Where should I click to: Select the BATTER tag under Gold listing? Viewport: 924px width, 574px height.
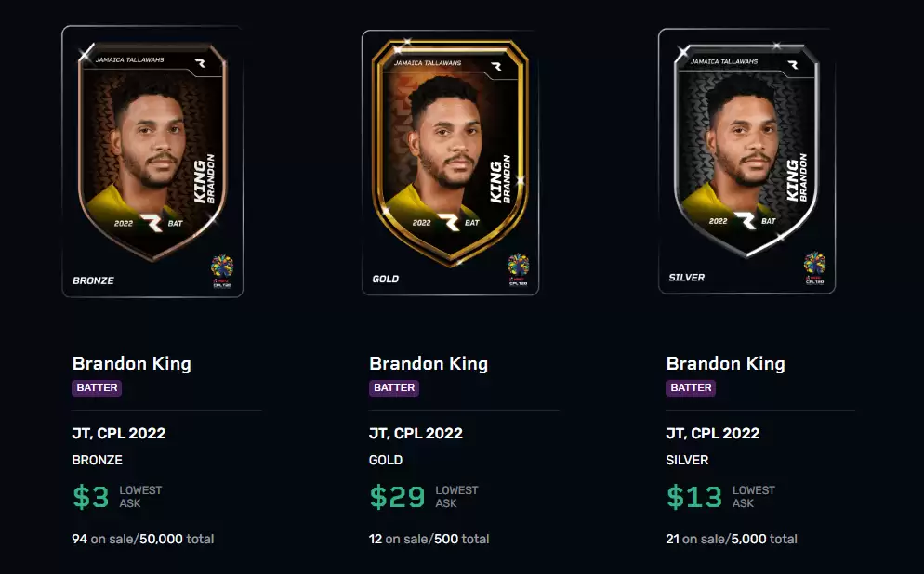393,387
